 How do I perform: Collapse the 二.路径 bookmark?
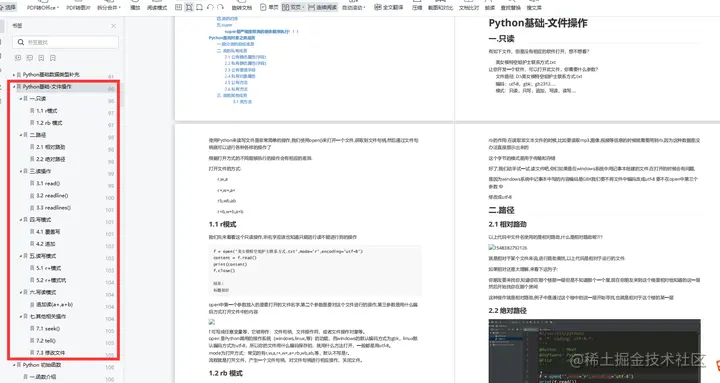click(x=21, y=135)
